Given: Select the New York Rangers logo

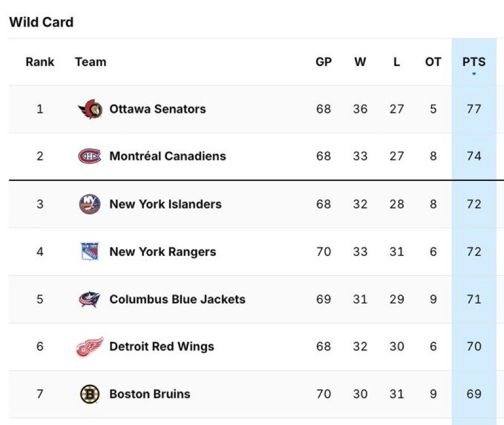Looking at the screenshot, I should click(90, 251).
